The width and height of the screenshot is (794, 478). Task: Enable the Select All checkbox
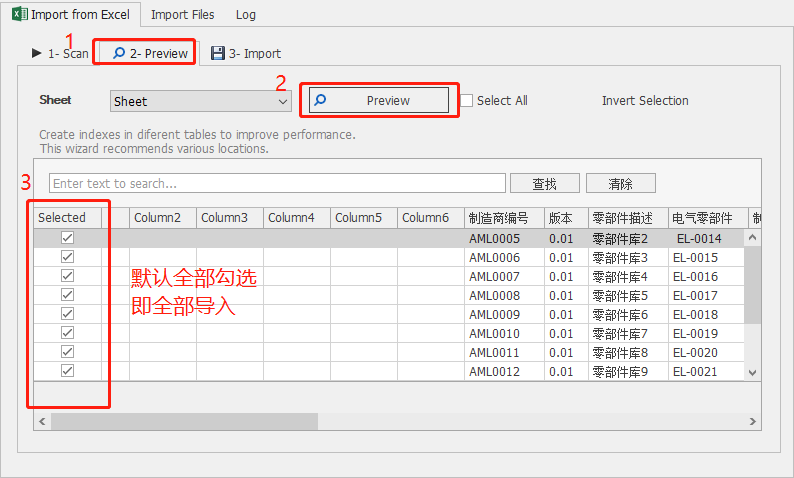point(467,100)
